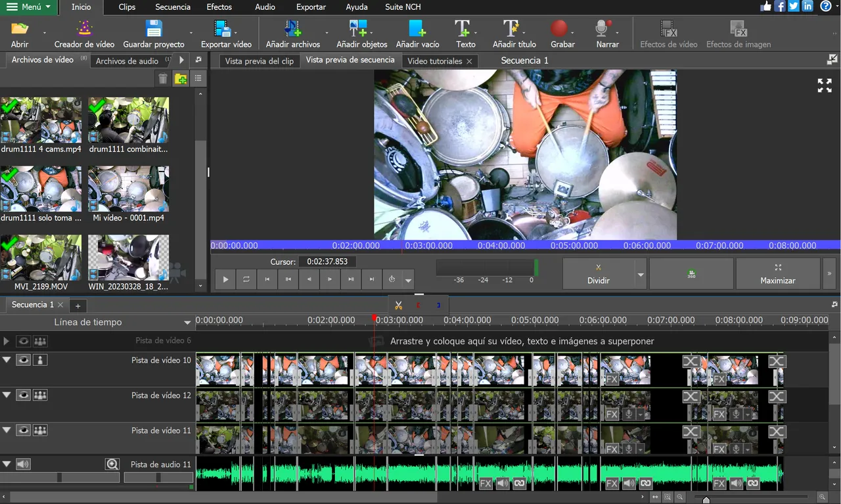Viewport: 841px width, 504px height.
Task: Hide Pista de vídeo 11 with eye icon
Action: 24,430
